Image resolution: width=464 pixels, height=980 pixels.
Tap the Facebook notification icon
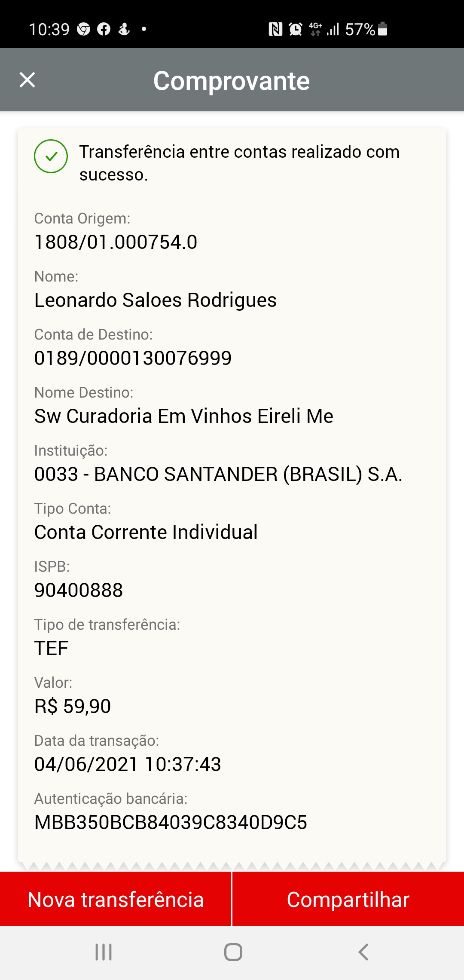click(104, 29)
